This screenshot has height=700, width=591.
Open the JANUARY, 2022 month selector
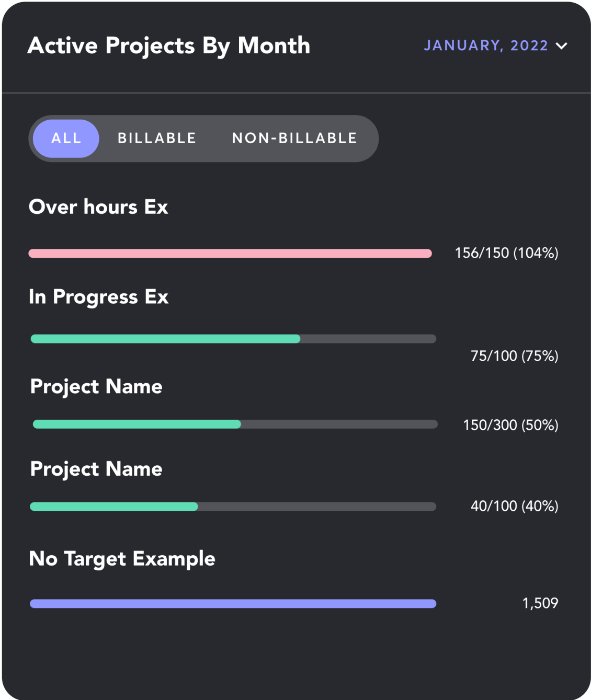click(486, 46)
